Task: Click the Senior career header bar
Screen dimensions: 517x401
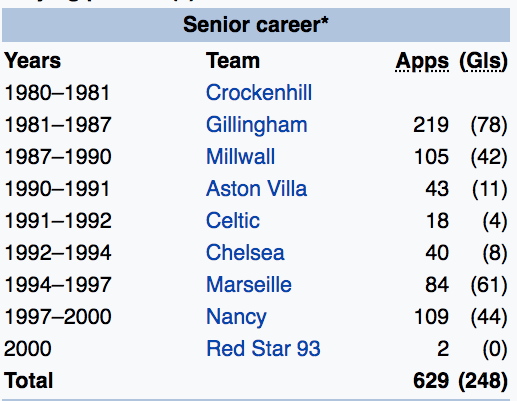Action: coord(256,25)
